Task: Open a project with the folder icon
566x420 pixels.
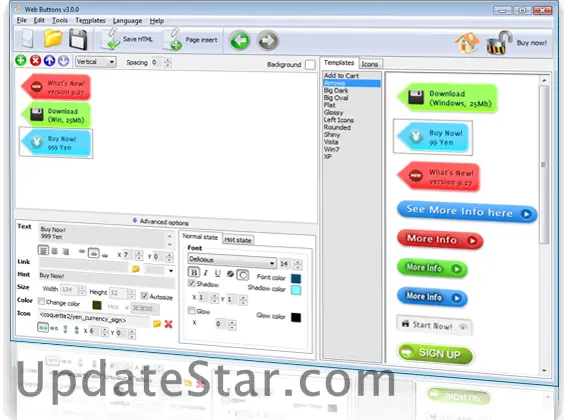Action: click(x=53, y=39)
